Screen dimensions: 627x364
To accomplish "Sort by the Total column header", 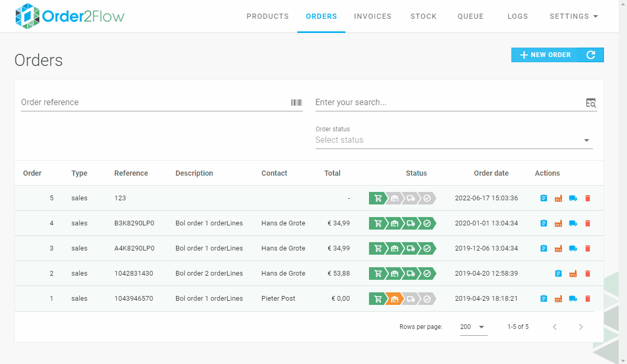I will [x=332, y=173].
